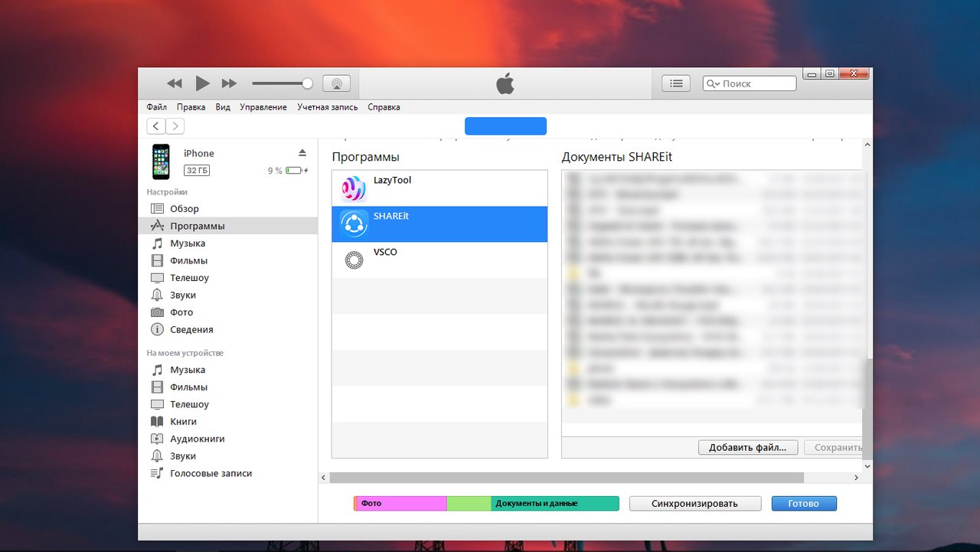Click the iPhone device image
The image size is (980, 552).
click(x=161, y=161)
